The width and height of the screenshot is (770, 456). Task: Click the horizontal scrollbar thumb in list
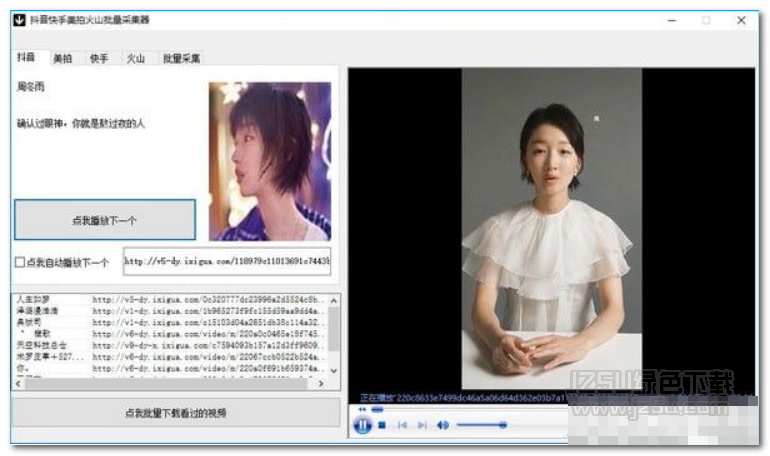click(x=166, y=384)
